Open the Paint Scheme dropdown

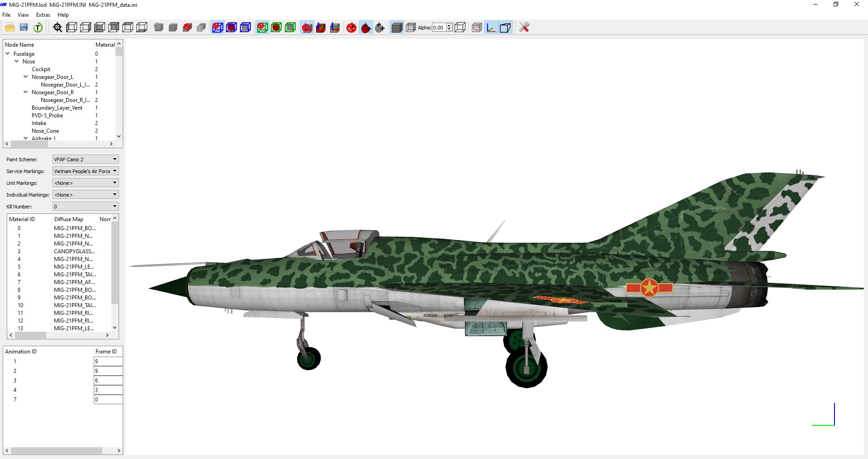86,159
